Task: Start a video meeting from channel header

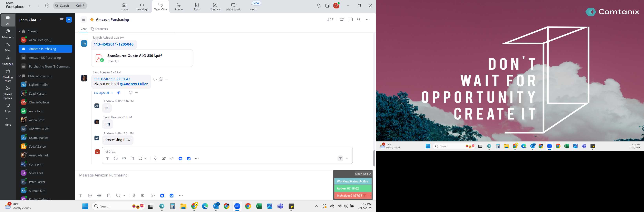Action: [342, 19]
